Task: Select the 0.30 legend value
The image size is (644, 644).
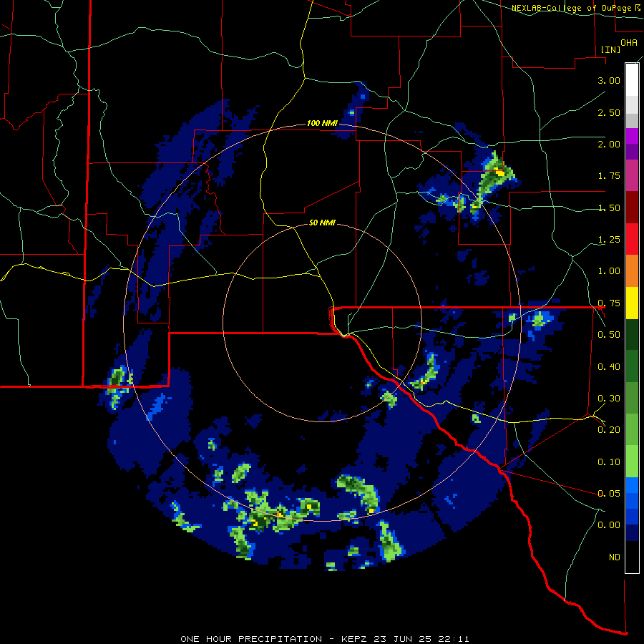Action: (609, 399)
